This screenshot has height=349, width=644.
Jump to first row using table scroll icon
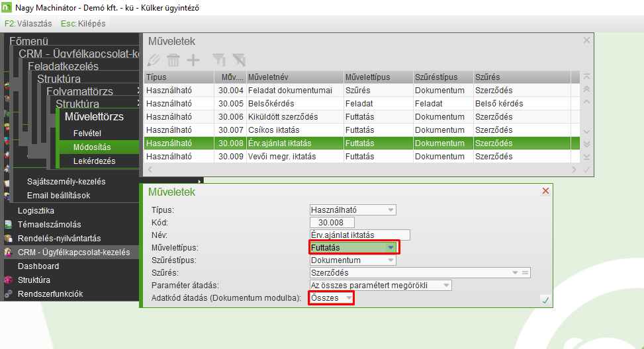[586, 77]
